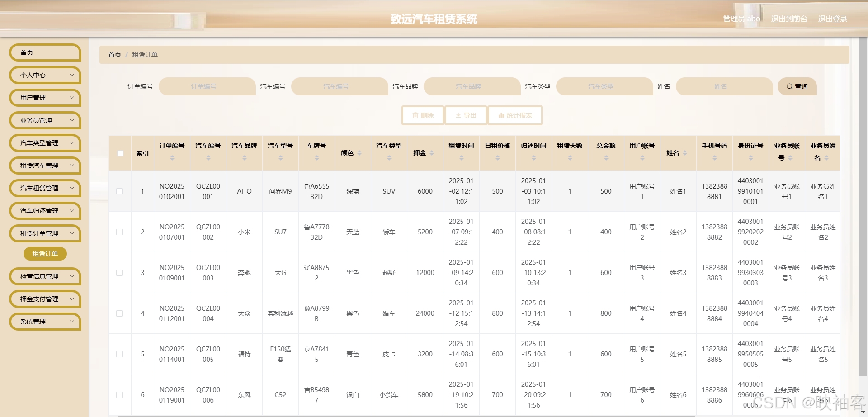Check the row for order NO20250119001
This screenshot has width=868, height=417.
pos(119,395)
